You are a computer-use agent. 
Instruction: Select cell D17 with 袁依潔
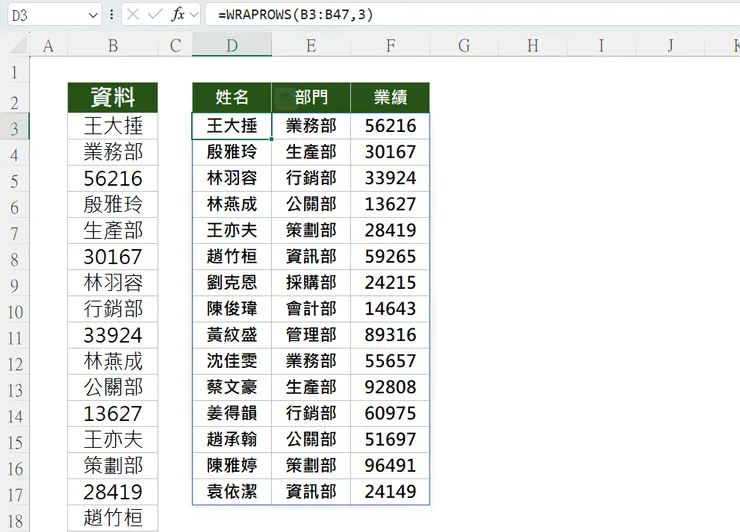point(232,492)
